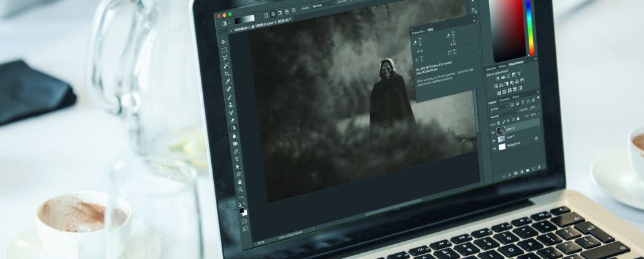Select the Clone Stamp tool
Viewport: 644px width, 259px height.
pos(231,104)
